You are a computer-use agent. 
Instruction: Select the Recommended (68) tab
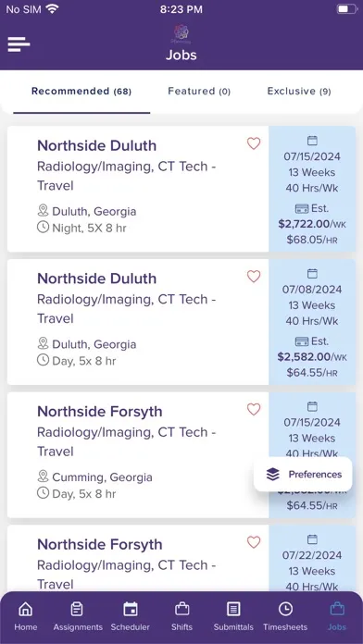point(81,92)
